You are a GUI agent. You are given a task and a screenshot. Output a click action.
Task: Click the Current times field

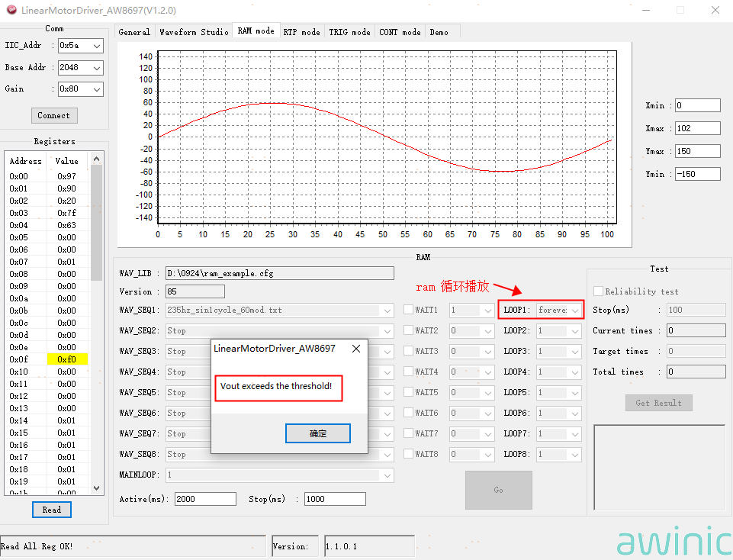pyautogui.click(x=696, y=330)
